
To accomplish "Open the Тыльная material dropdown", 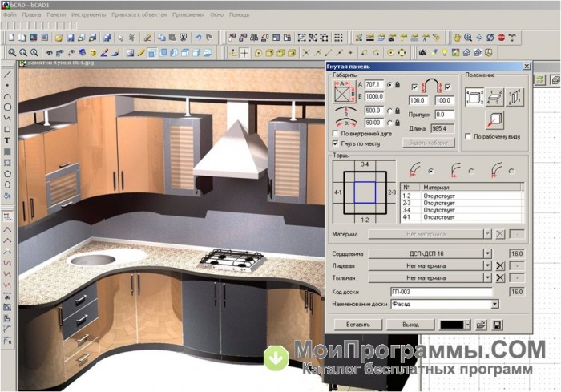I will click(x=487, y=277).
